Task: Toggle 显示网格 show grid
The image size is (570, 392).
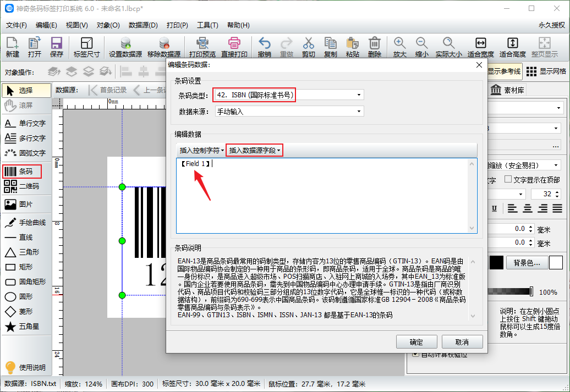Action: coord(546,71)
